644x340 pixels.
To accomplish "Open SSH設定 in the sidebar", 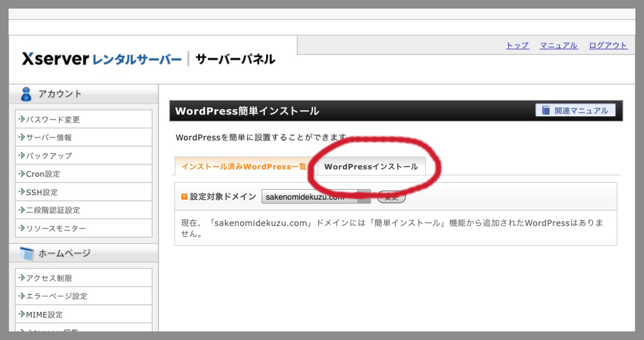I will tap(84, 192).
